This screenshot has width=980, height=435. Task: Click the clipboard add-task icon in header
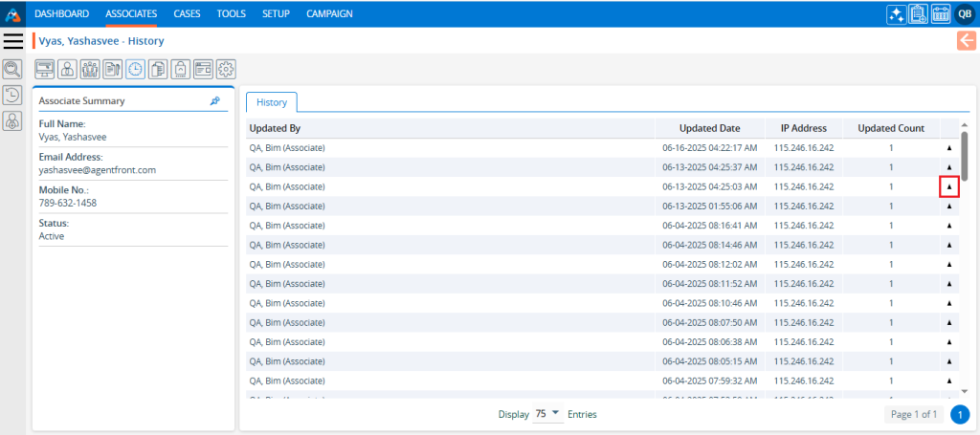(919, 14)
